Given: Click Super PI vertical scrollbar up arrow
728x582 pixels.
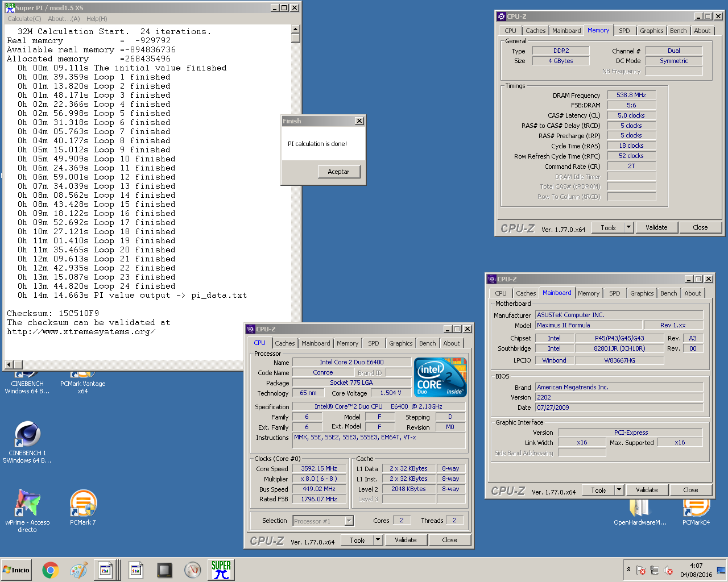Looking at the screenshot, I should tap(295, 29).
